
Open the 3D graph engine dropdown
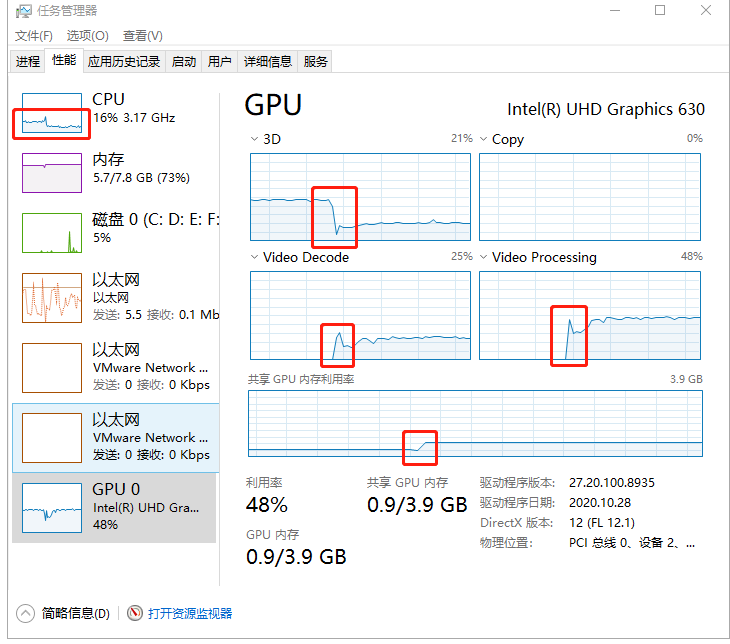click(x=255, y=139)
